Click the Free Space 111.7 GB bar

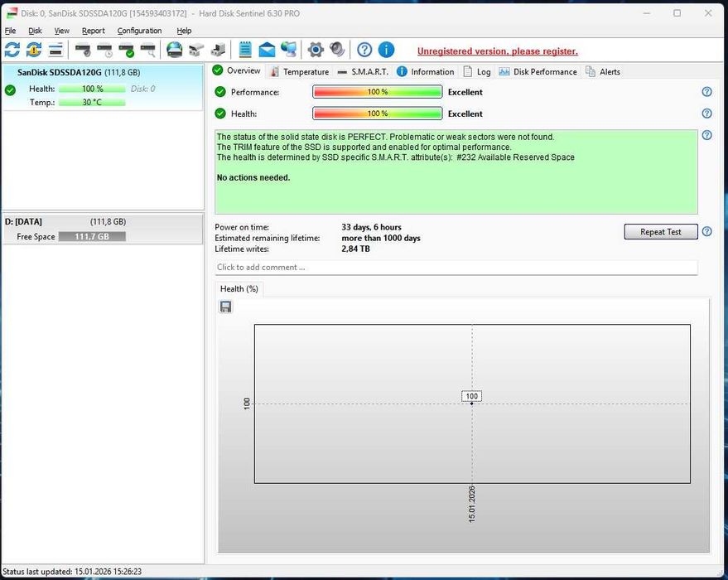tap(92, 236)
